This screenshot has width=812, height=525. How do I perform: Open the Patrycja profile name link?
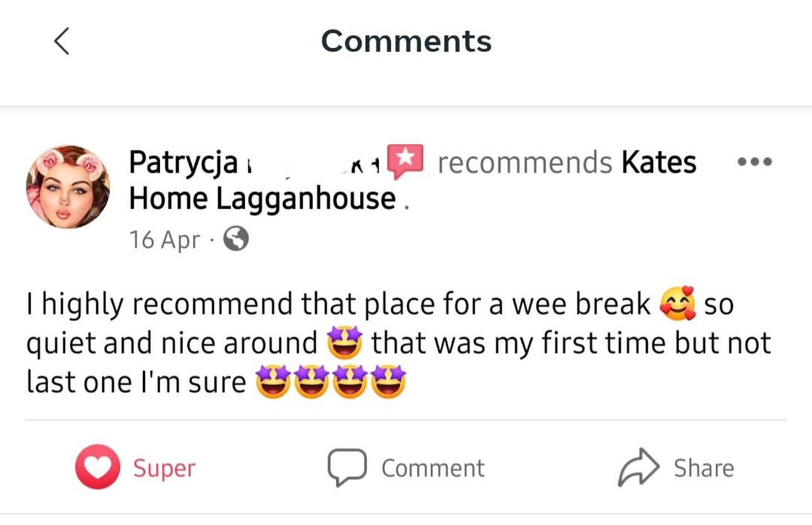(183, 162)
